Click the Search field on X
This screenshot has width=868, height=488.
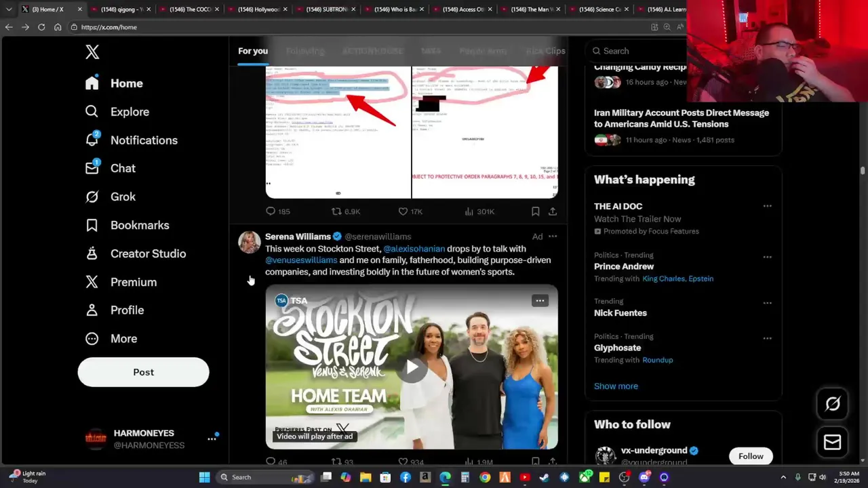point(637,51)
